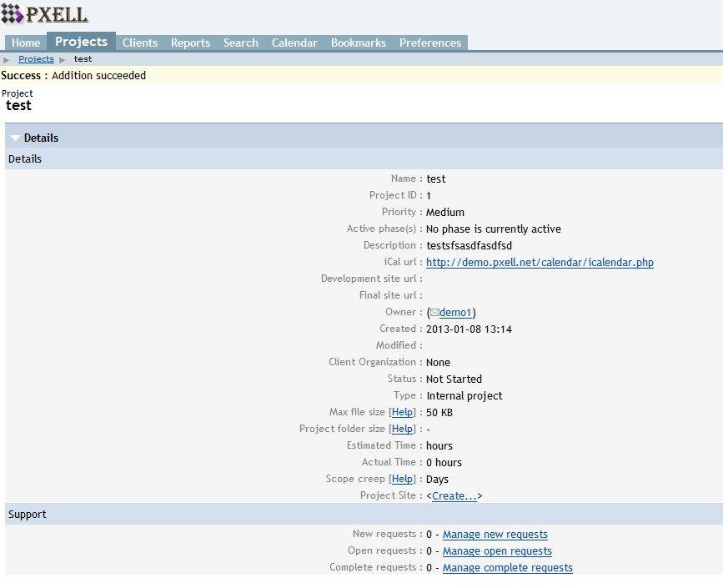Manage new support requests

point(495,534)
